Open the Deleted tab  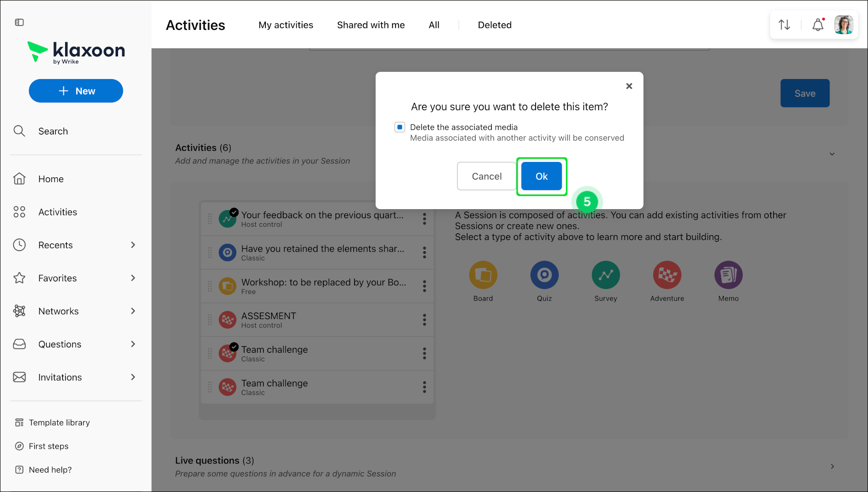tap(495, 25)
